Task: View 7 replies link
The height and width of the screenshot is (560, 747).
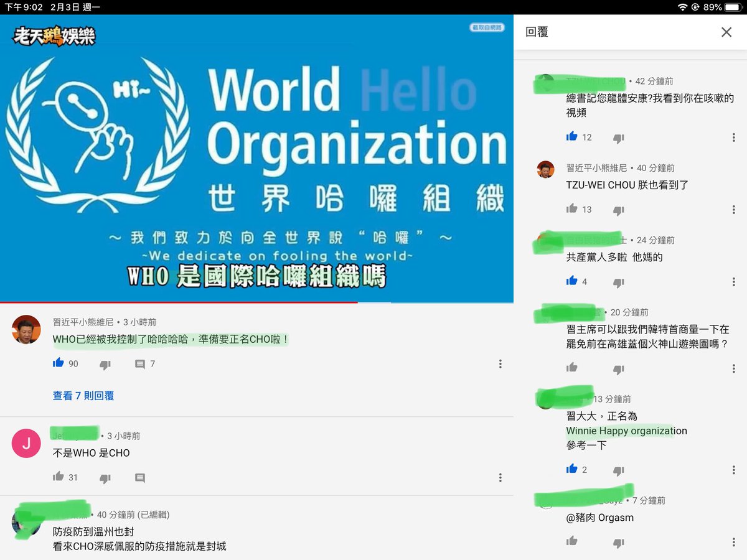Action: coord(83,396)
